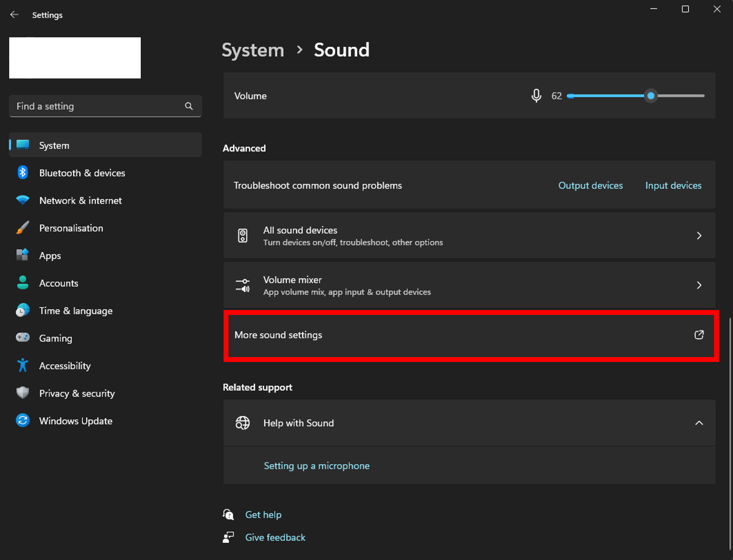The width and height of the screenshot is (733, 560).
Task: Open More sound settings via external link icon
Action: (699, 335)
